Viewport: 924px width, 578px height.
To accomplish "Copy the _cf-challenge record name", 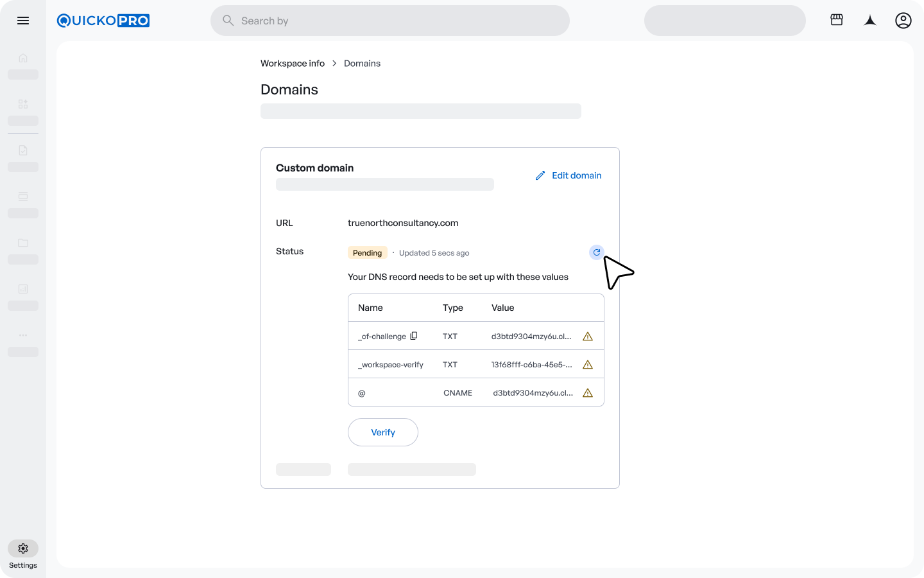I will [414, 336].
